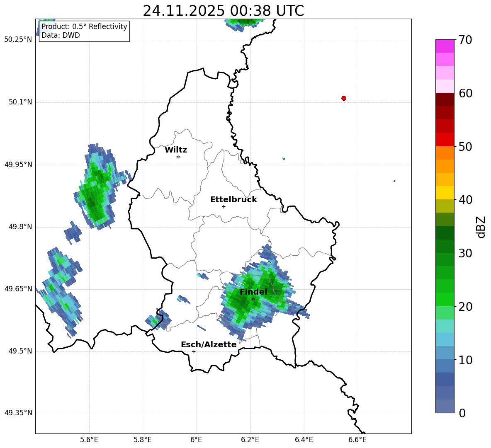Screen dimensions: 491x448
Task: Click the 'Product: 0.5° Reflectivity' legend text
Action: (x=84, y=26)
